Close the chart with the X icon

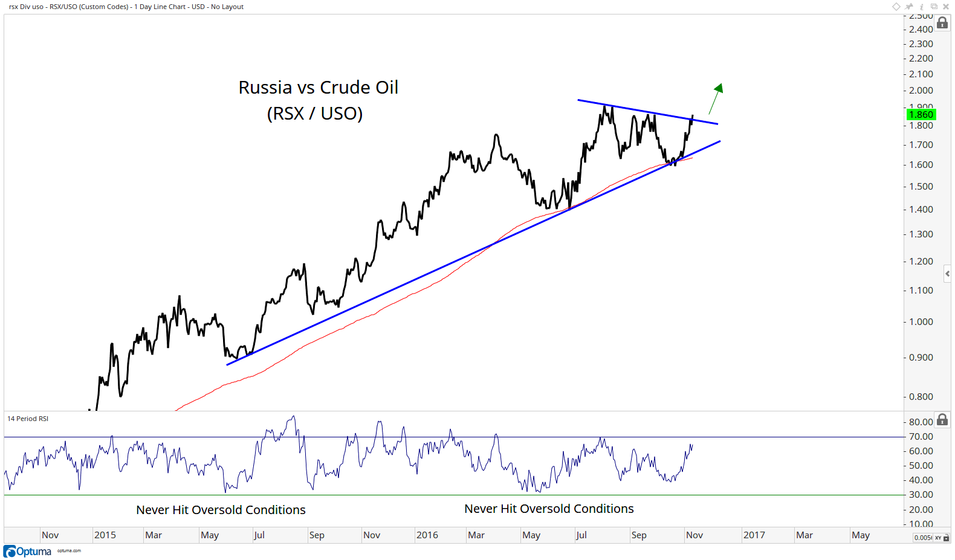click(x=946, y=7)
